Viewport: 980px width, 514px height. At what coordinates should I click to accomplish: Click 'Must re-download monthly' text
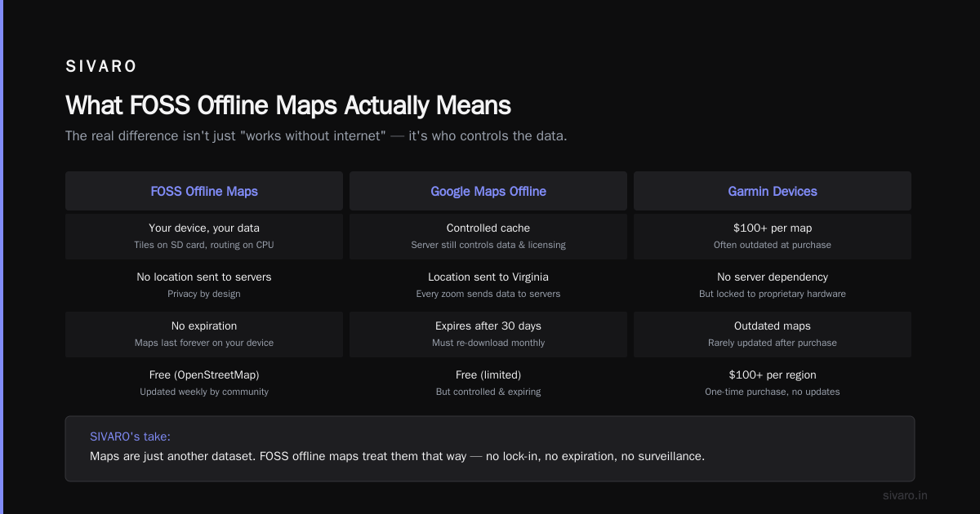click(x=488, y=343)
